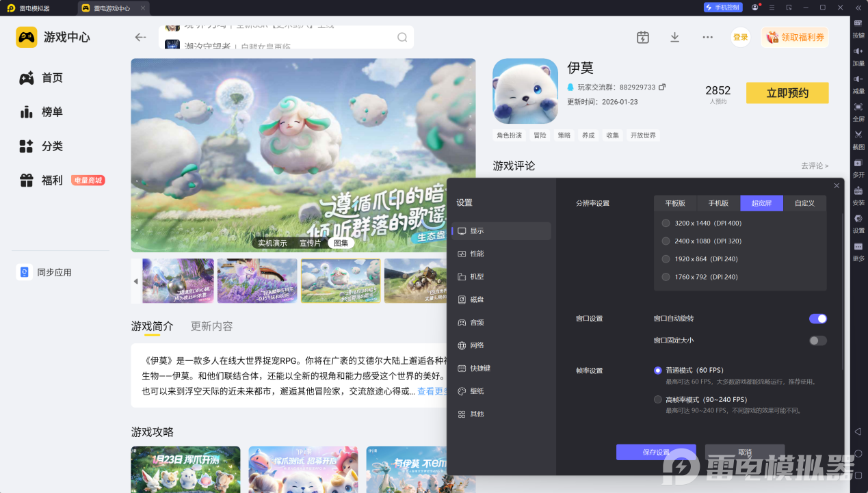The image size is (868, 493).
Task: Select 实机演示 gameplay demo media tab
Action: [x=272, y=243]
